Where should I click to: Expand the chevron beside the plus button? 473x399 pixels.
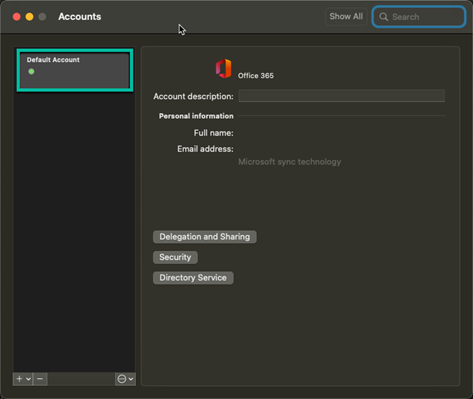click(29, 379)
